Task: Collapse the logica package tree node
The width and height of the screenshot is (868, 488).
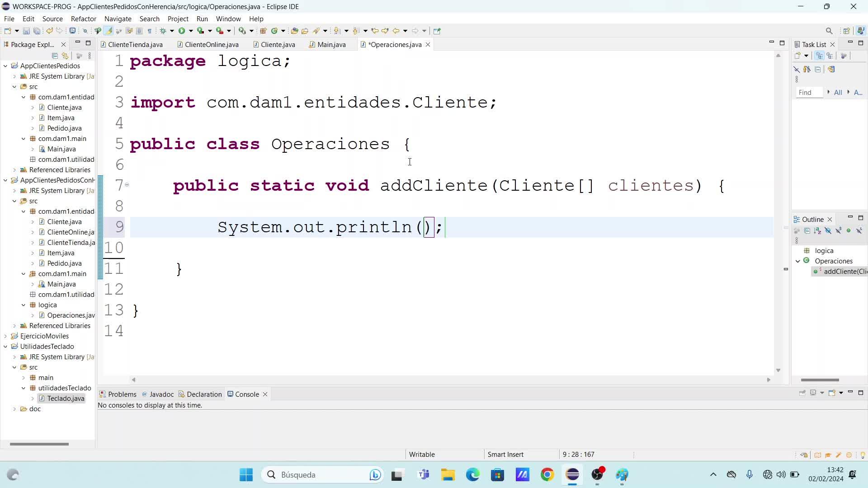Action: 24,305
